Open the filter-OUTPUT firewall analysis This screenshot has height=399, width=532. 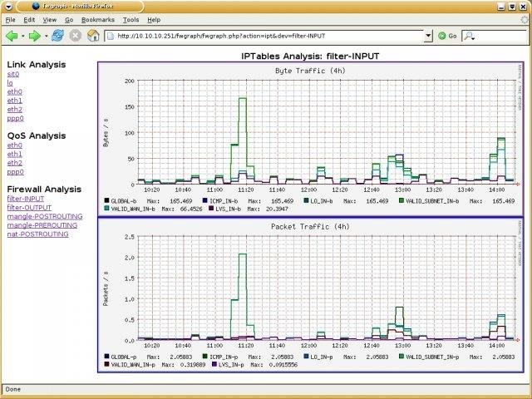click(29, 208)
